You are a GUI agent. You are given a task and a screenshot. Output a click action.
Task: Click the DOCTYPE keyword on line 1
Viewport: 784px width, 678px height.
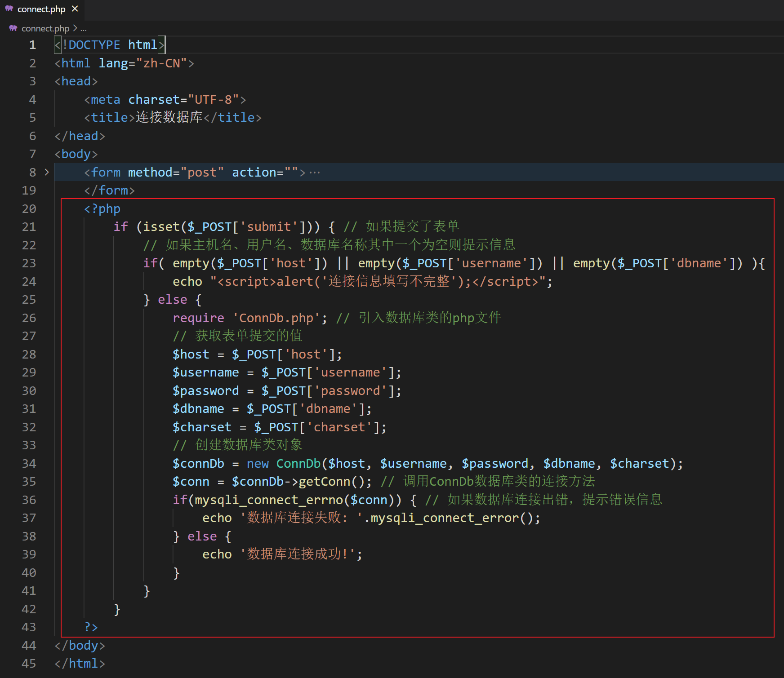coord(94,45)
